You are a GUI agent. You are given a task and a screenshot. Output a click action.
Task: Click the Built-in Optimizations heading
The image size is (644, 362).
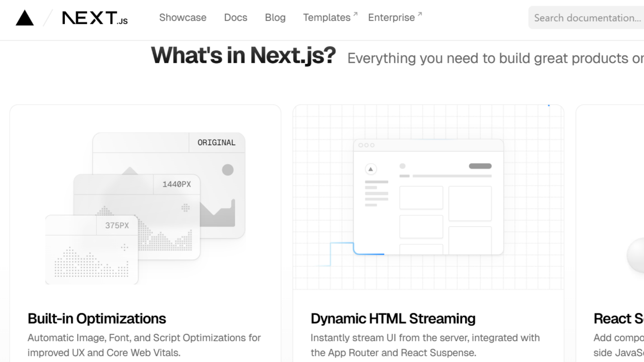click(x=97, y=318)
